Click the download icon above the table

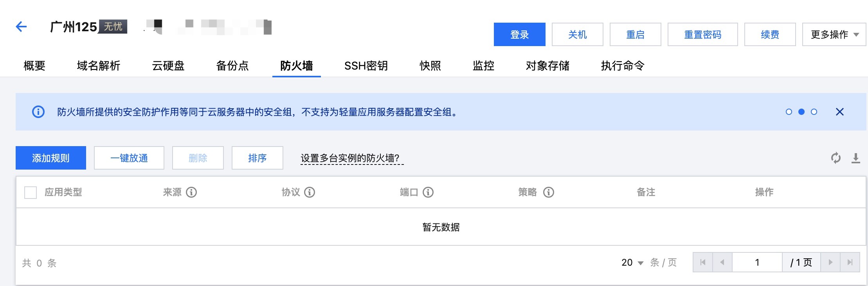point(856,158)
